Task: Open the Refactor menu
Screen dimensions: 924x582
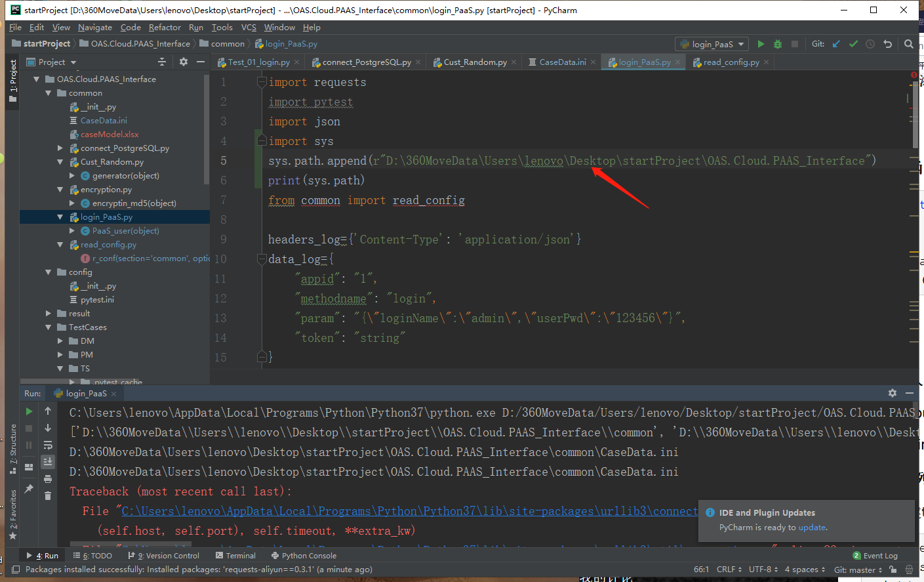Action: pyautogui.click(x=165, y=28)
